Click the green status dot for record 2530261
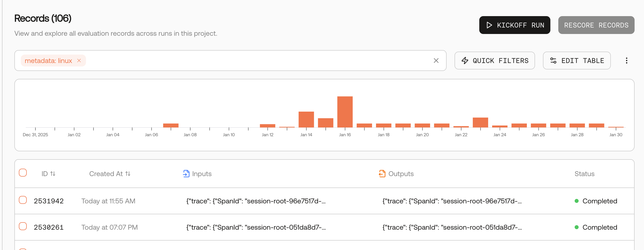 [576, 227]
